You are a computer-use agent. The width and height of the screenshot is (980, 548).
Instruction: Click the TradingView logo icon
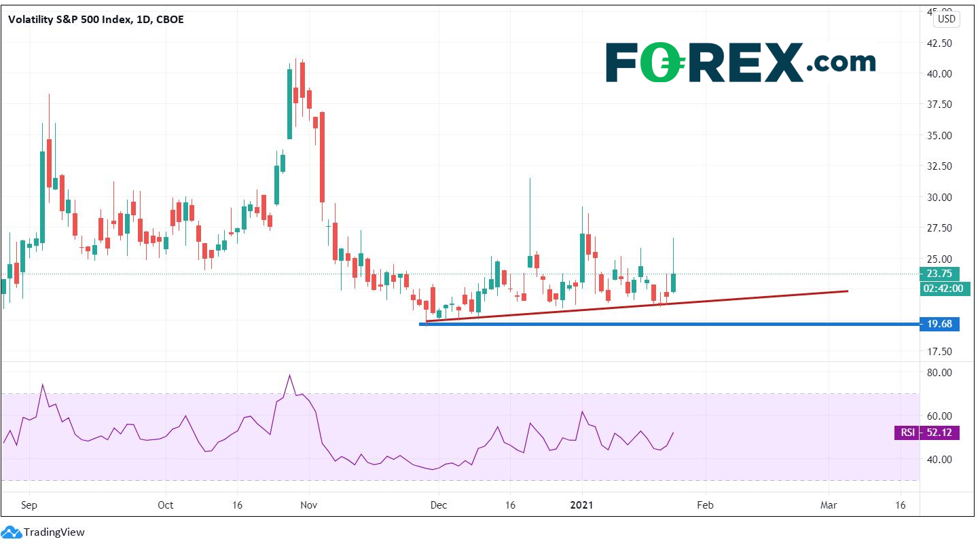pyautogui.click(x=11, y=532)
